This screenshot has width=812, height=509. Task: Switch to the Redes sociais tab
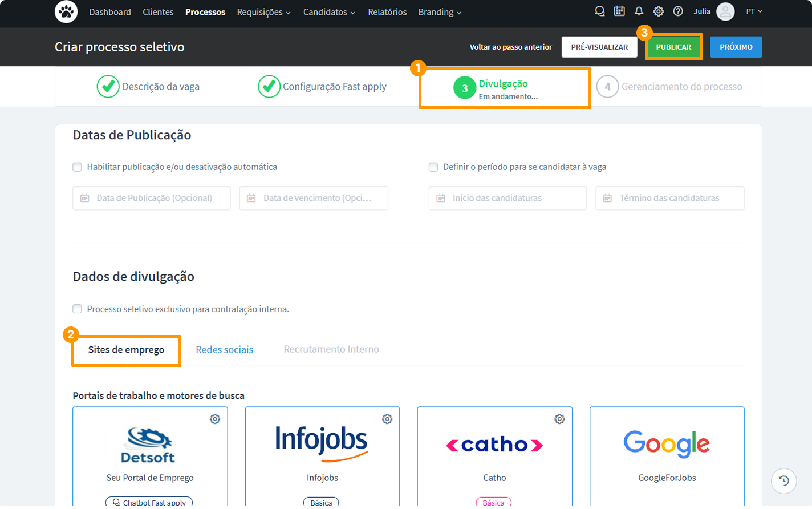pos(224,349)
